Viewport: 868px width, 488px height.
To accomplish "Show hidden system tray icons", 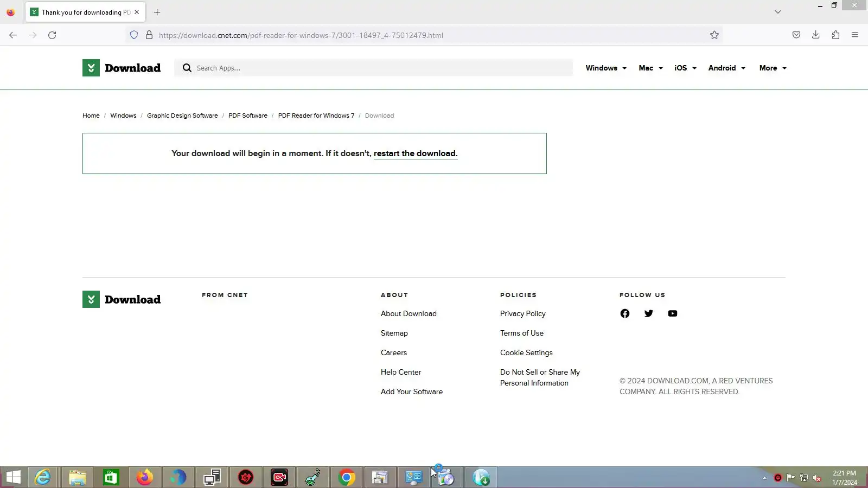I will click(x=764, y=478).
